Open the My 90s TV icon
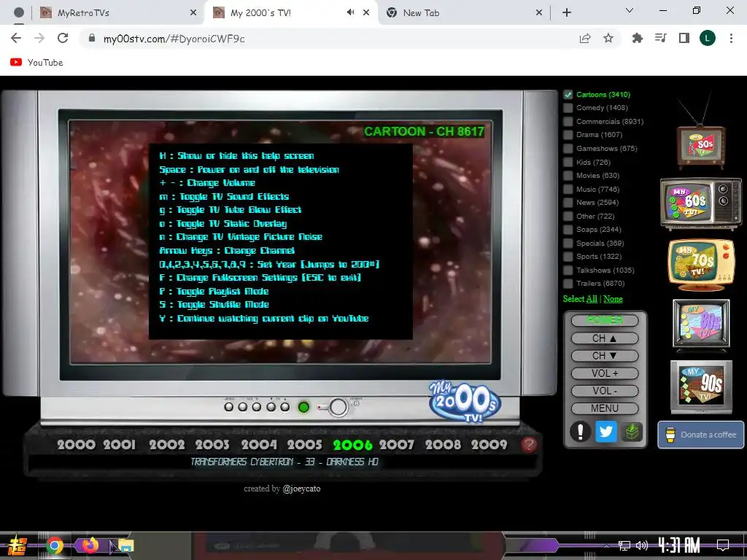This screenshot has height=560, width=747. tap(701, 386)
